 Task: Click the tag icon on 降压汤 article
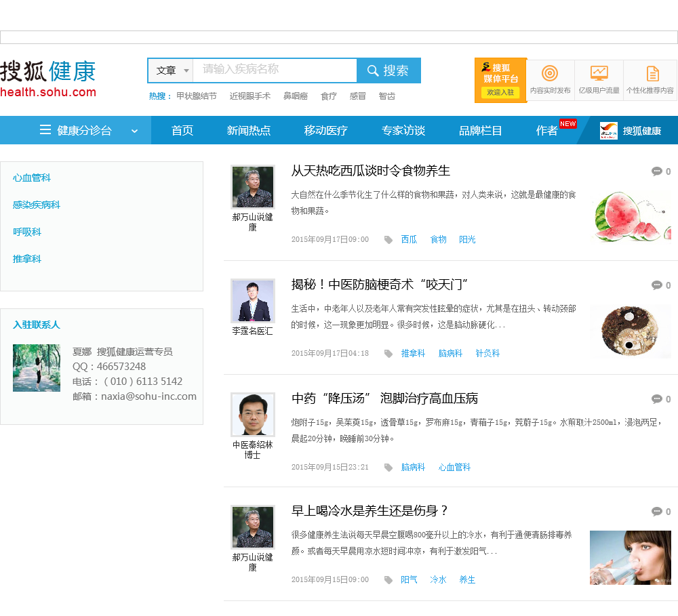click(388, 468)
